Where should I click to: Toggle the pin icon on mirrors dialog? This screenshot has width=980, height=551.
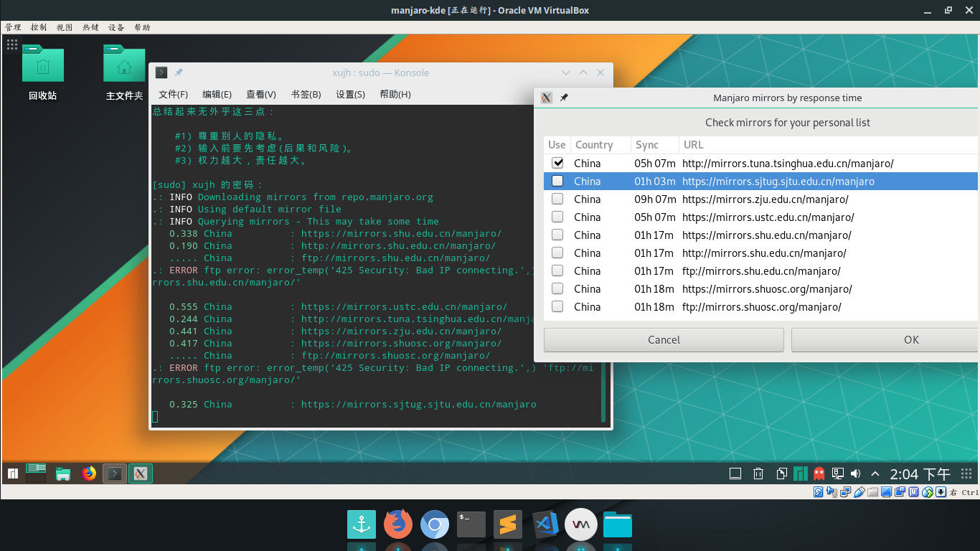(x=564, y=98)
